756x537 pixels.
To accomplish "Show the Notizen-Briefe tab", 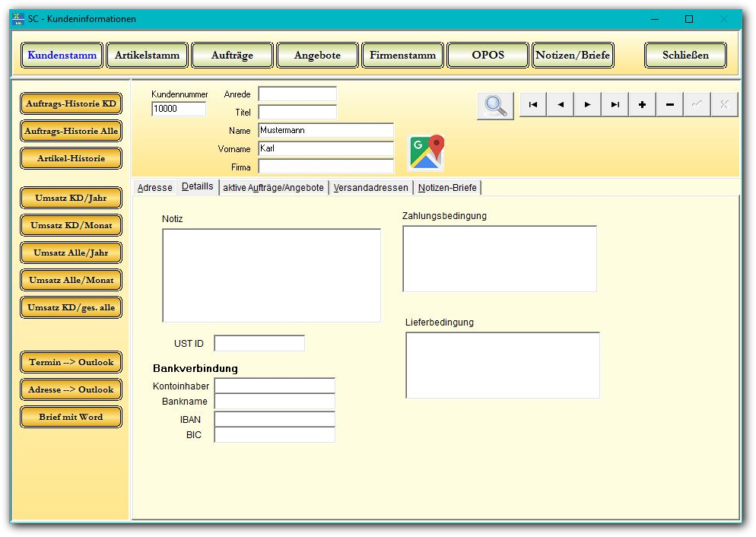I will point(447,188).
